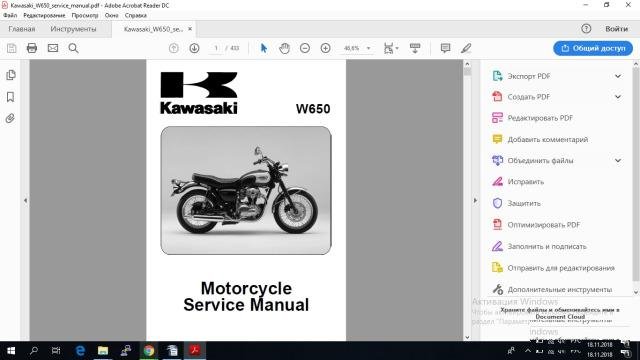640x360 pixels.
Task: Select the arrow selection tool
Action: (264, 48)
